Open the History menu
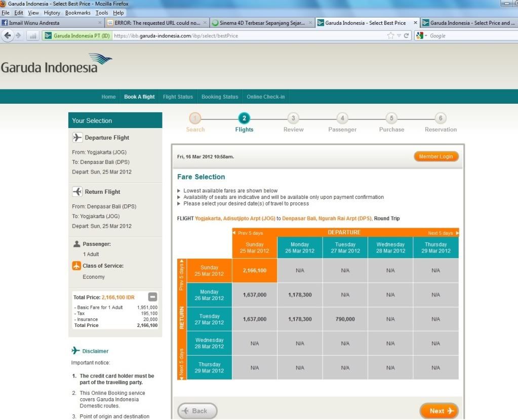518x420 pixels. pos(52,13)
